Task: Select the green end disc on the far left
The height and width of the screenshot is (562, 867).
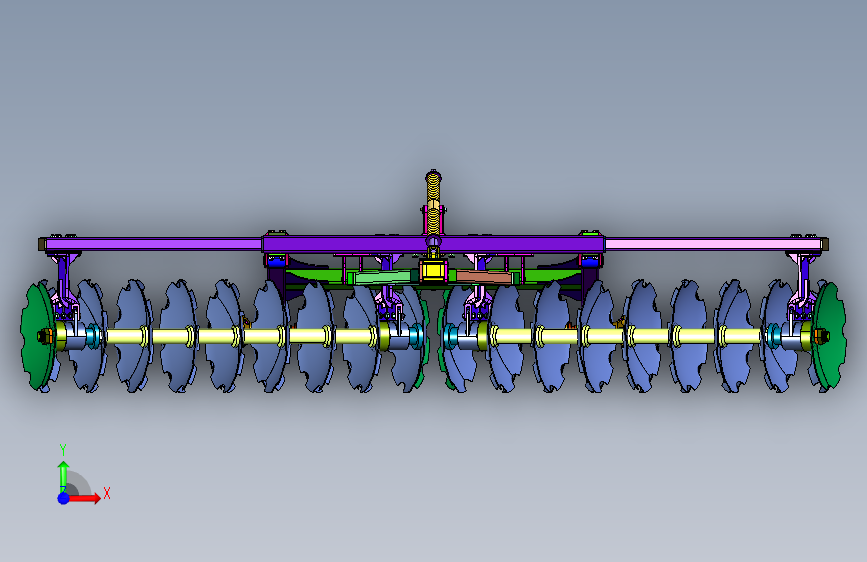Action: coord(38,336)
